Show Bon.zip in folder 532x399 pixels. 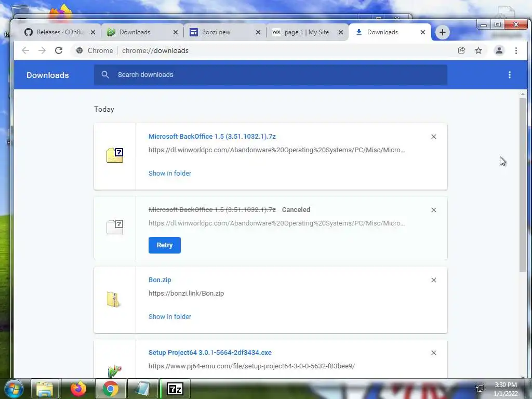click(x=170, y=316)
